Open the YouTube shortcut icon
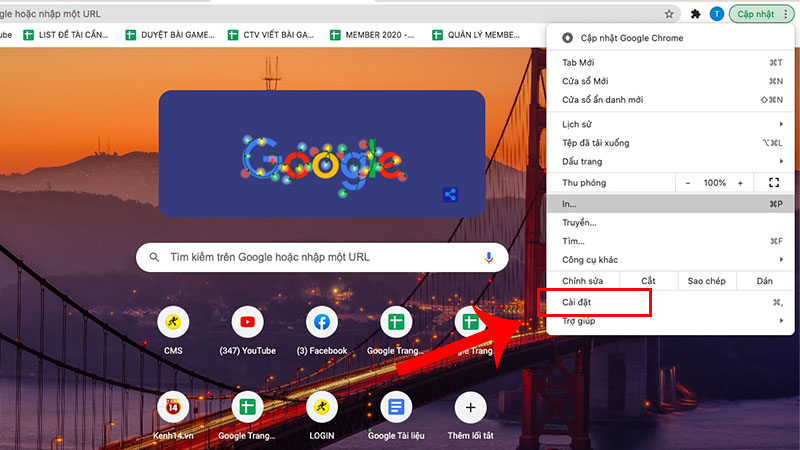This screenshot has width=800, height=450. pyautogui.click(x=248, y=323)
